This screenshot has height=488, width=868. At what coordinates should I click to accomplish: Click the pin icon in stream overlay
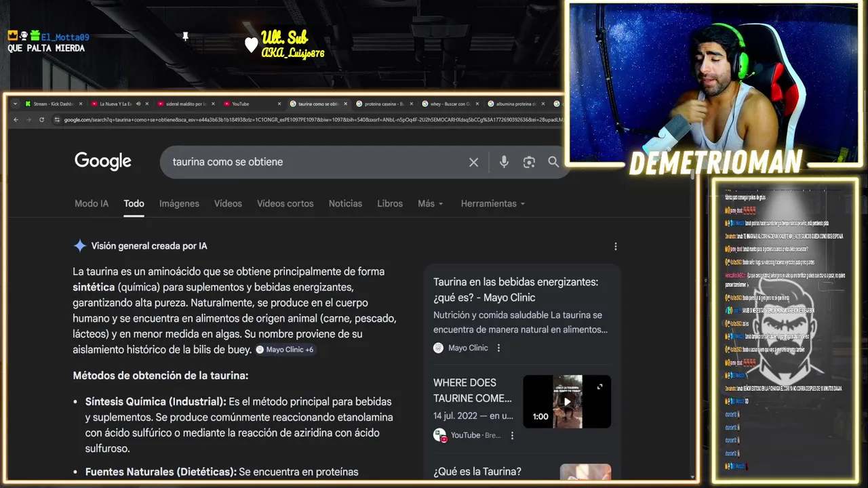pyautogui.click(x=185, y=37)
